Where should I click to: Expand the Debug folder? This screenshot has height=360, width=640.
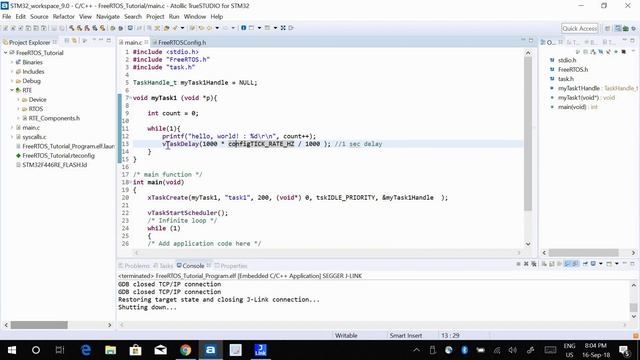(x=12, y=81)
